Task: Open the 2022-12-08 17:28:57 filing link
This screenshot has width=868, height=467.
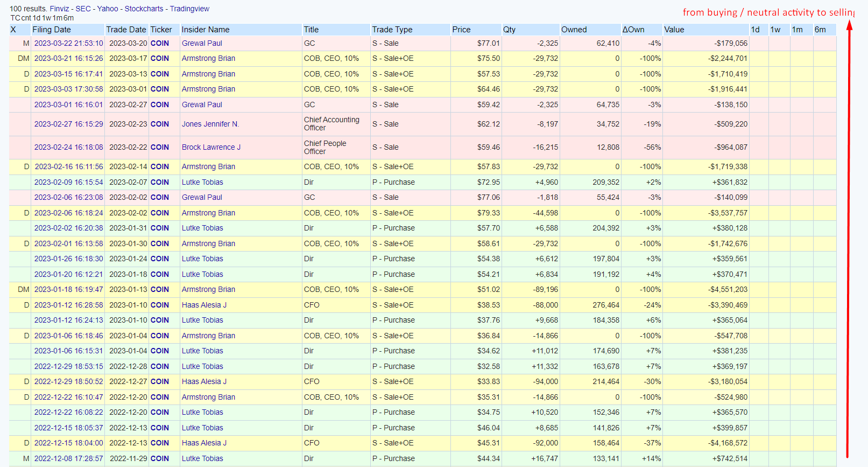Action: coord(68,458)
